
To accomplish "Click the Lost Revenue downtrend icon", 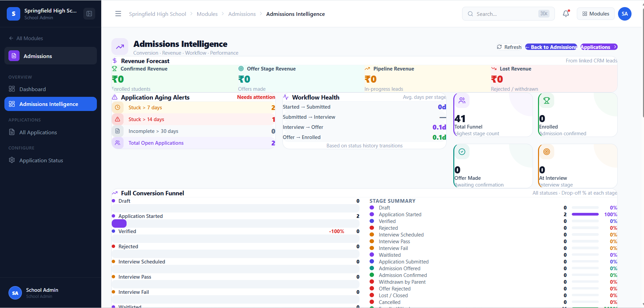I will click(x=494, y=68).
